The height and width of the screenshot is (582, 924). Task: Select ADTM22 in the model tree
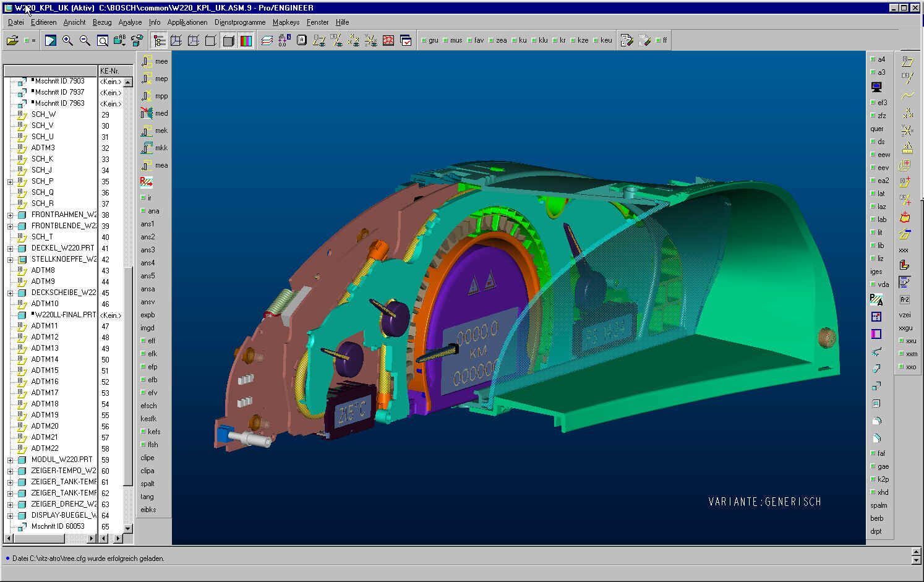[x=45, y=448]
